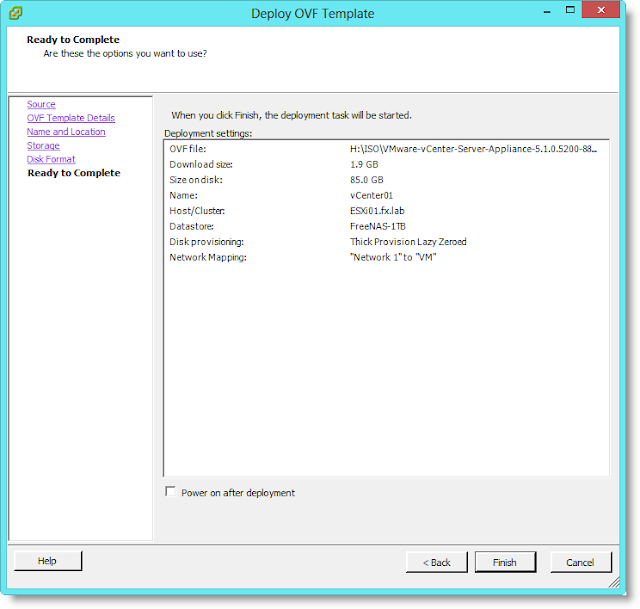The image size is (640, 609).
Task: Click the Host/Cluster: label
Action: point(197,211)
